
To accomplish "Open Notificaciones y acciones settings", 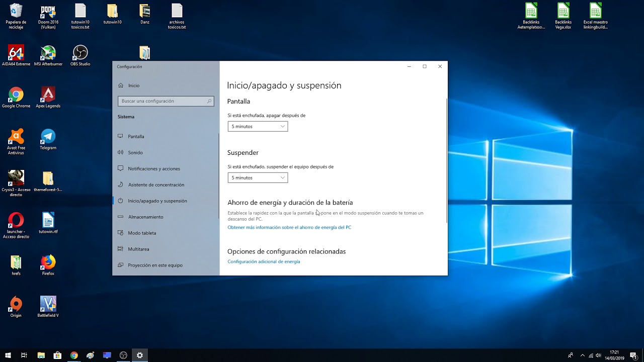I will coord(166,168).
